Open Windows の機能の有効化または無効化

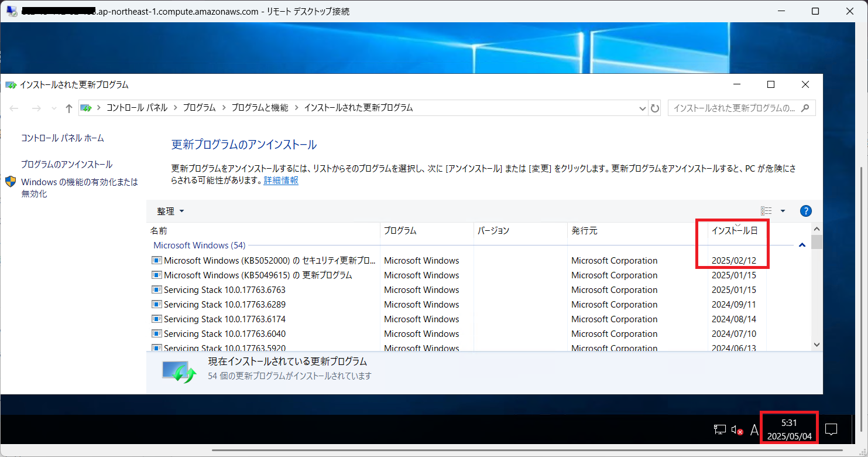[80, 188]
